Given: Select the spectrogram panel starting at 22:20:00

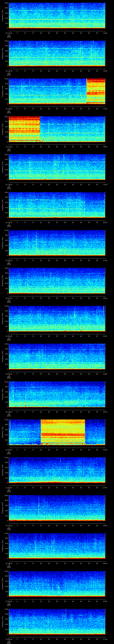Looking at the screenshot, I should pos(57,243).
